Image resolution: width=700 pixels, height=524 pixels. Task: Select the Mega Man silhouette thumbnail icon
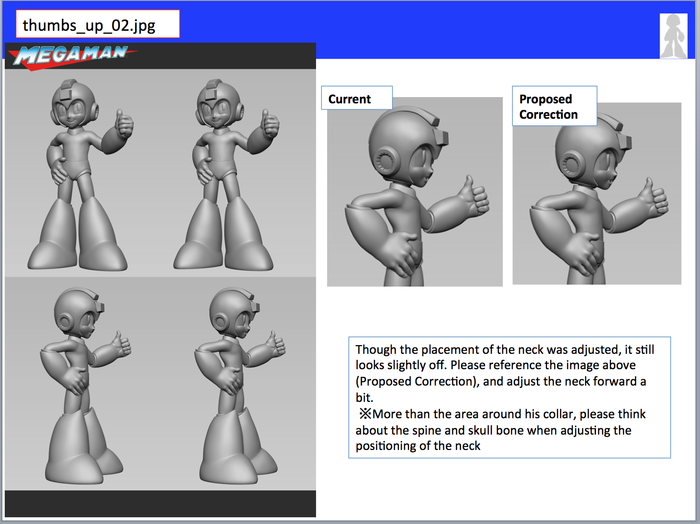(673, 36)
